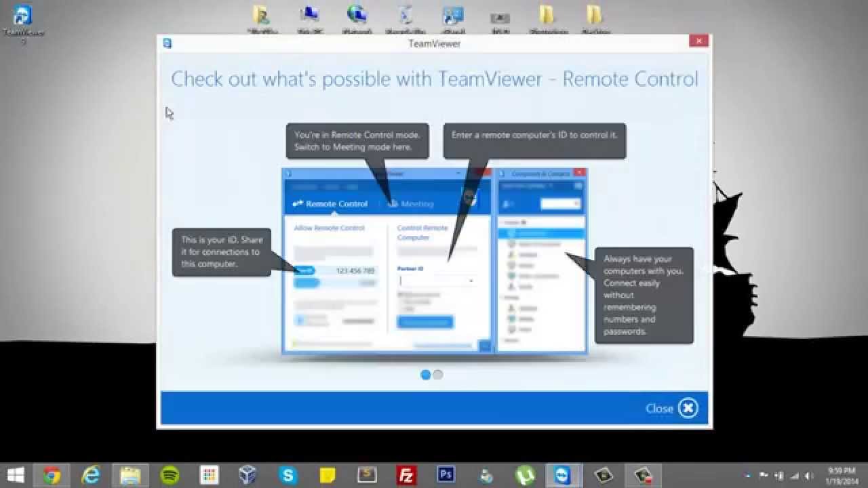
Task: Open FileZilla from the taskbar
Action: tap(406, 475)
